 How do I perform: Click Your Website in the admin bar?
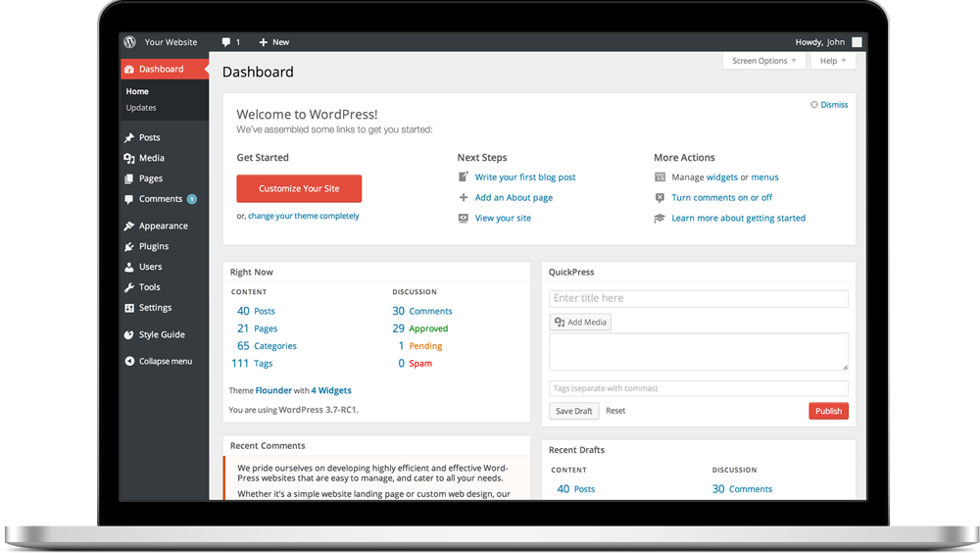(171, 42)
